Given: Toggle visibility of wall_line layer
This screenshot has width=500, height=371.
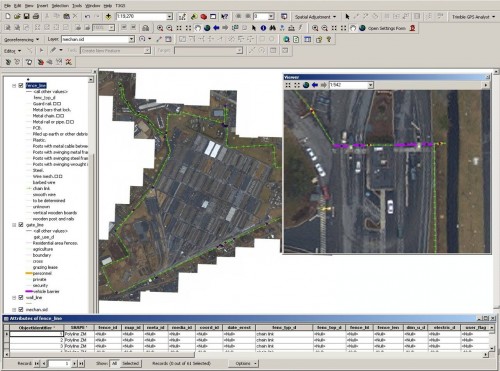Looking at the screenshot, I should [x=21, y=298].
